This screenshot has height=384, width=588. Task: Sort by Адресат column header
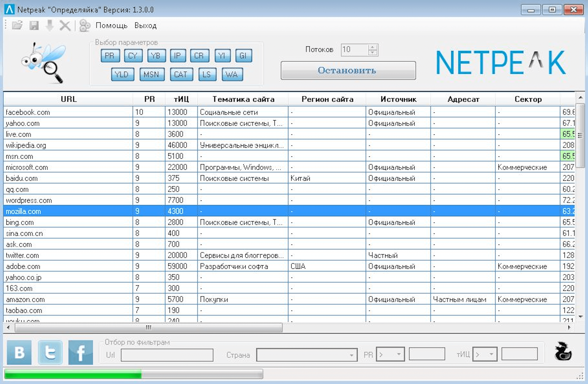point(463,99)
